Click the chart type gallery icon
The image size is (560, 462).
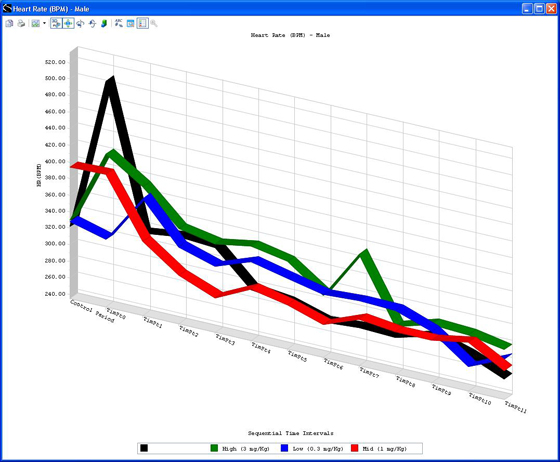click(x=35, y=24)
